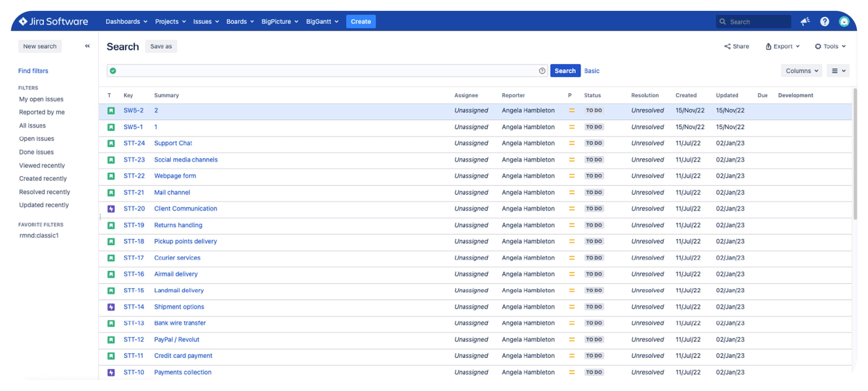868x391 pixels.
Task: Open the PayPal / Revolut issue
Action: (177, 339)
